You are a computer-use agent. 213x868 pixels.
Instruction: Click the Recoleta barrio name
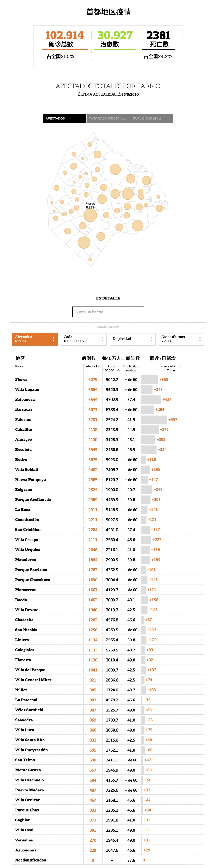tap(23, 450)
